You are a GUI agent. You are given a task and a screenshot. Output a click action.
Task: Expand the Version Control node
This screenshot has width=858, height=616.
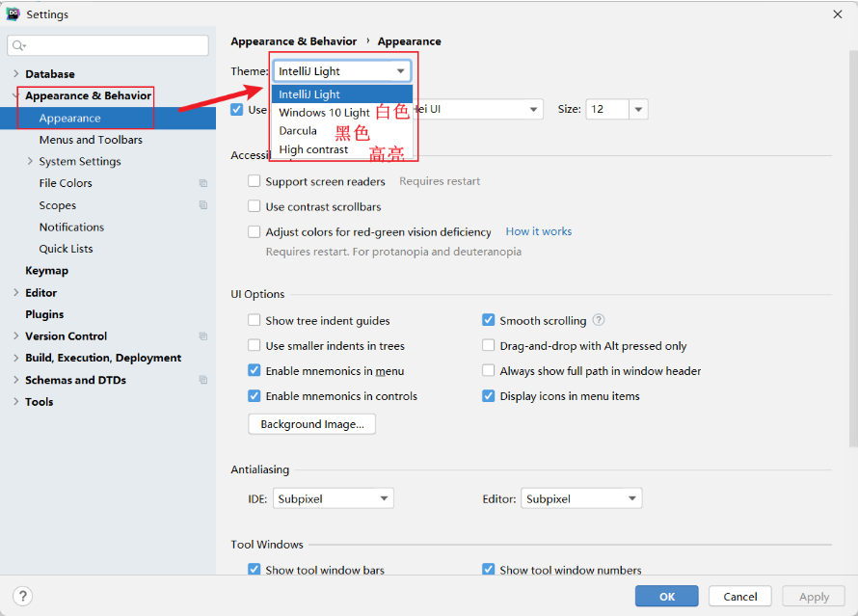(x=15, y=335)
